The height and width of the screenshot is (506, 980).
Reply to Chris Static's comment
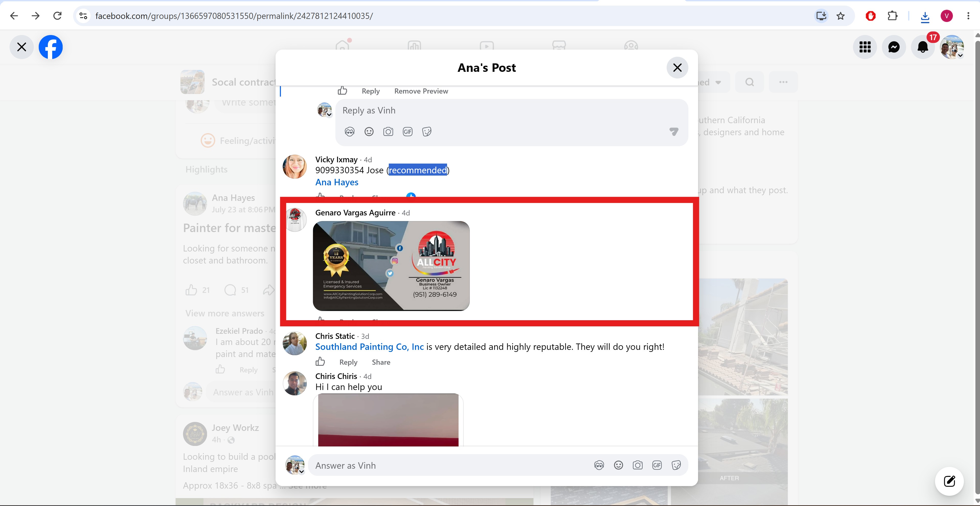(x=348, y=362)
